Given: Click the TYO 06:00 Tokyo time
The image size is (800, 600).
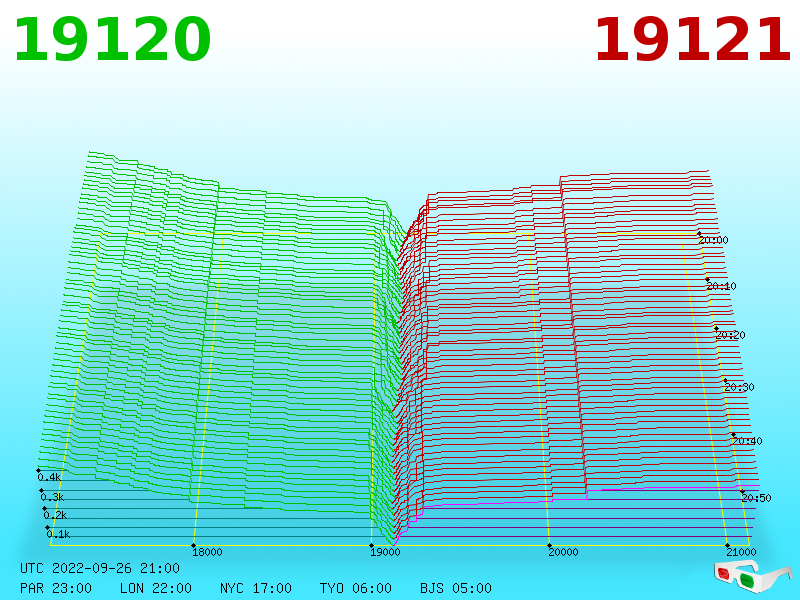Looking at the screenshot, I should (x=356, y=588).
